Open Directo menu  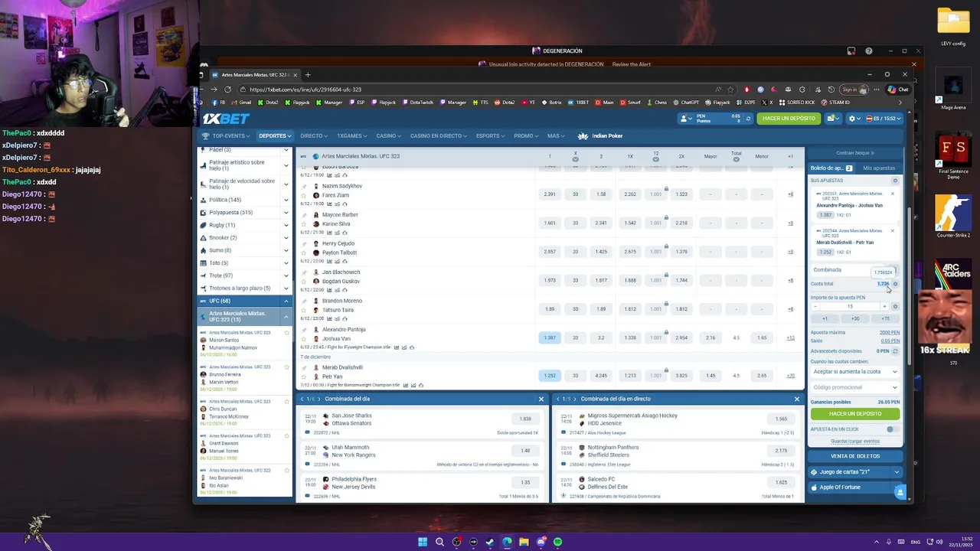(x=313, y=136)
